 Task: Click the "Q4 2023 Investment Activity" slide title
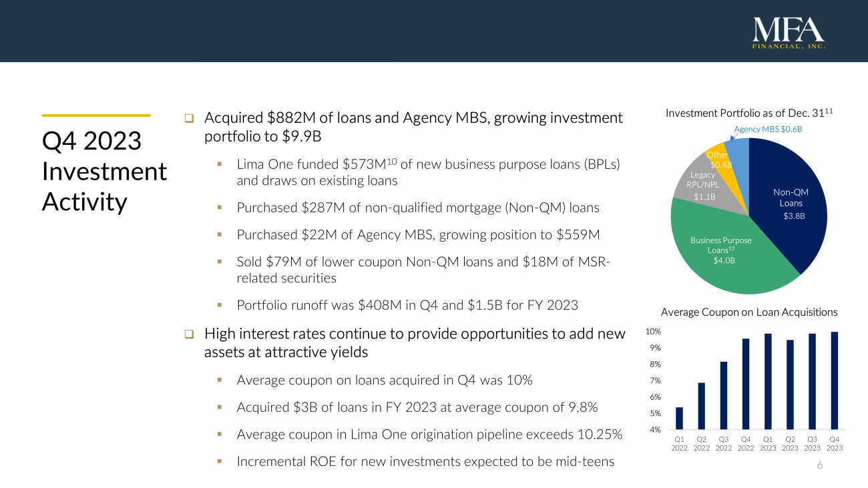pos(104,171)
